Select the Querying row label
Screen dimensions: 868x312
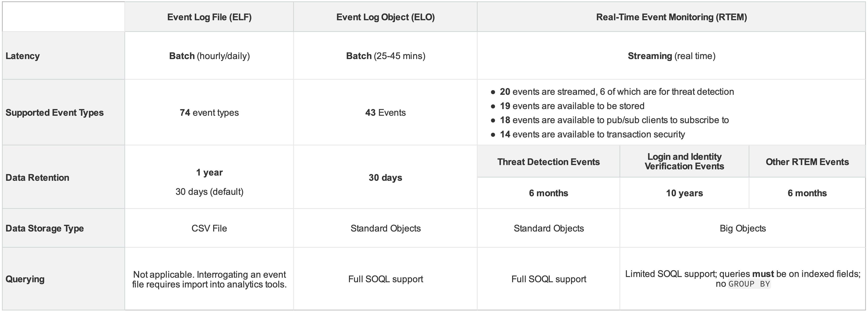click(25, 279)
